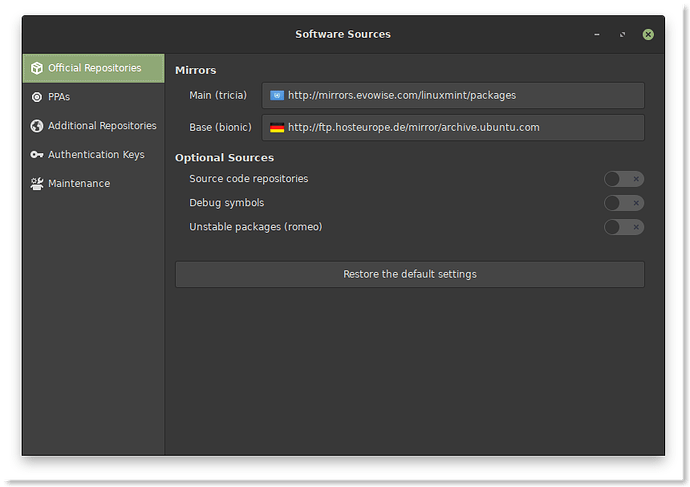Click the key icon for Authentication Keys

coord(37,155)
